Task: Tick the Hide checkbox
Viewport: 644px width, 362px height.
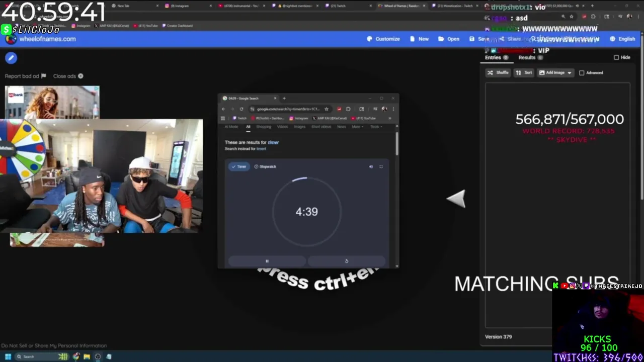Action: pos(616,57)
